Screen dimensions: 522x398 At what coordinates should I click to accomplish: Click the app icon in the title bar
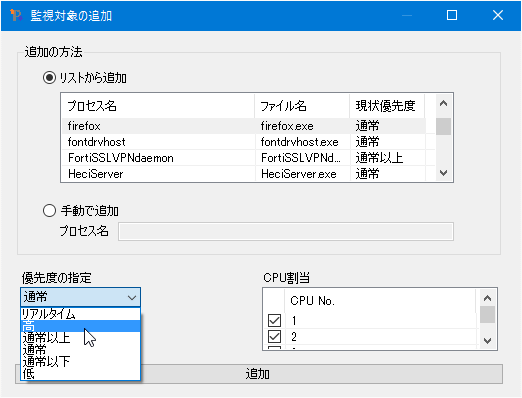point(16,15)
